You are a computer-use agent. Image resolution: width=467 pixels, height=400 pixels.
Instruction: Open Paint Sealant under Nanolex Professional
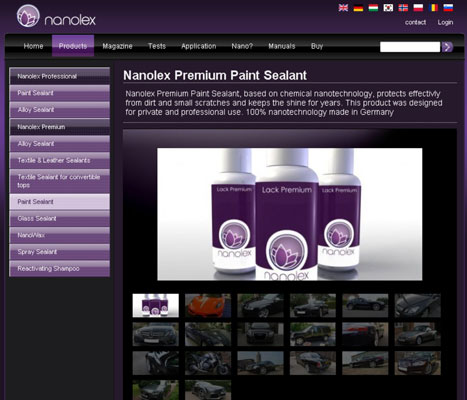point(60,93)
